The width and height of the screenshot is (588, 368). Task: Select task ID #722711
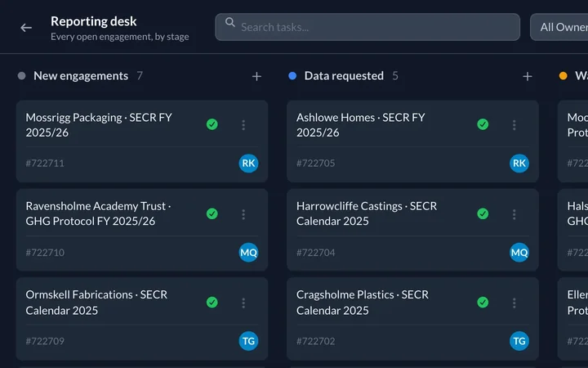click(45, 164)
